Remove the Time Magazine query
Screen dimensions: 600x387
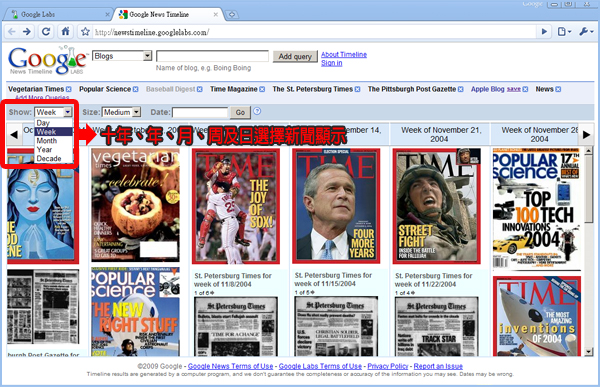click(x=262, y=89)
